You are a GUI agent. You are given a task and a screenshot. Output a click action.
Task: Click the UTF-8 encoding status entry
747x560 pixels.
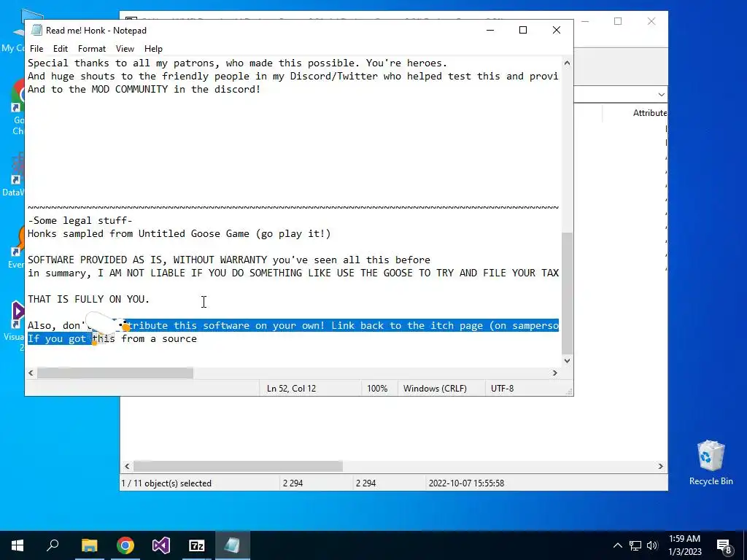502,389
